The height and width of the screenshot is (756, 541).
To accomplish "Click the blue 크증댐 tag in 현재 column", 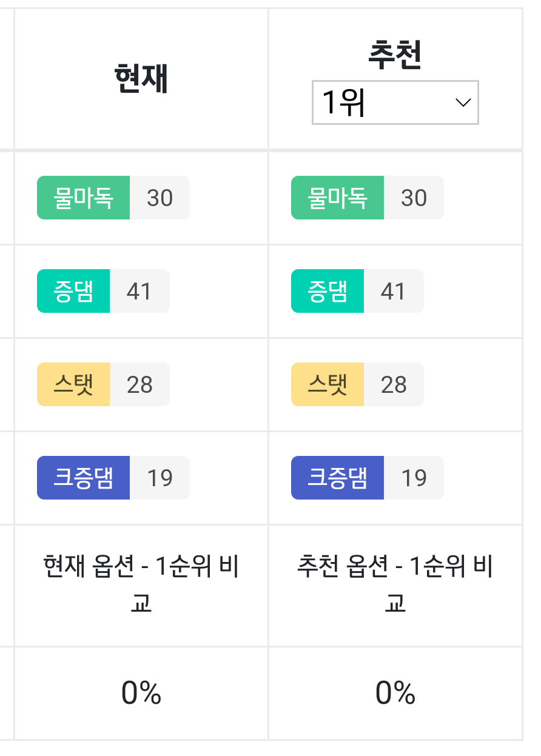I will tap(84, 478).
